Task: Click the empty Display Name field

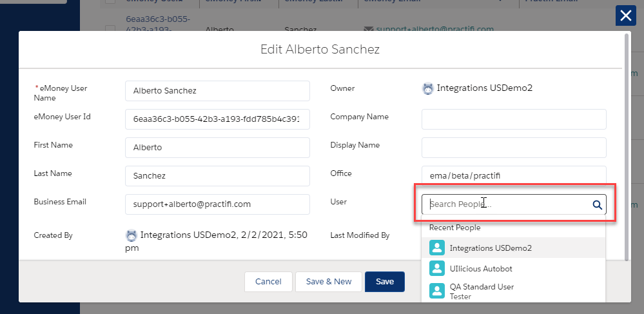Action: click(x=514, y=148)
